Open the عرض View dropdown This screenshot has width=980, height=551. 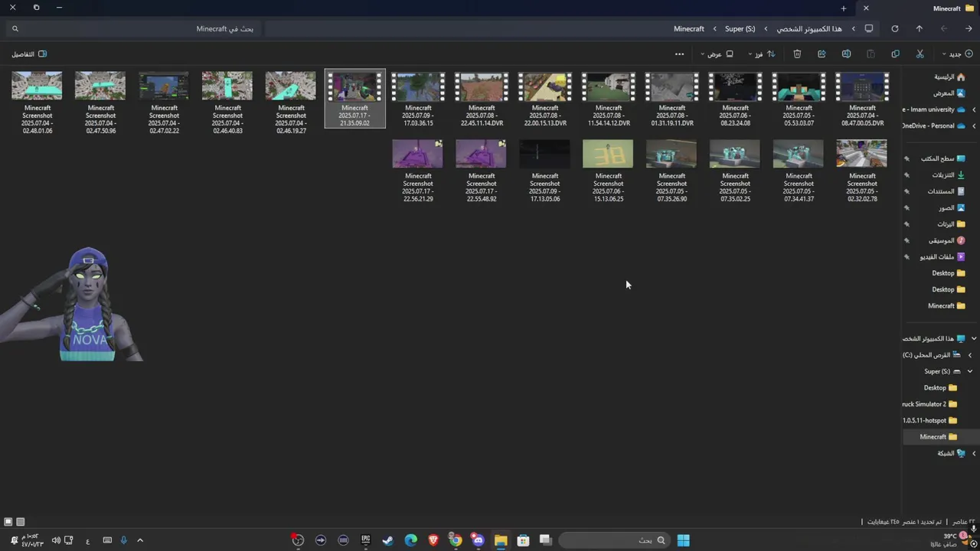click(x=717, y=54)
